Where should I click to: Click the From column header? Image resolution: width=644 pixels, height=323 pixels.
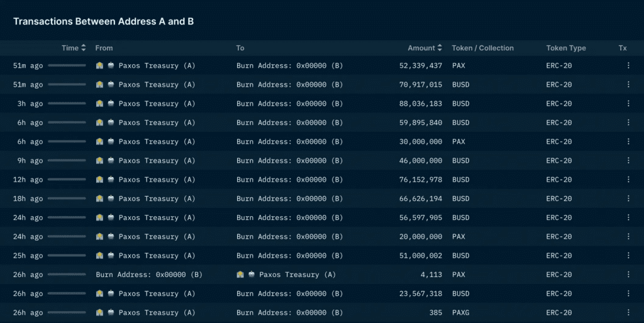coord(104,48)
